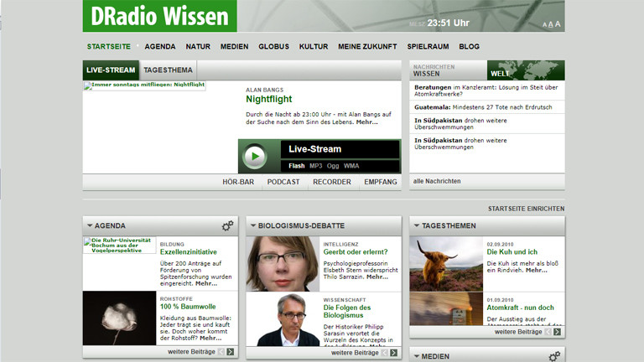Click Ruhr-Universität Bochum broken image
The image size is (644, 362).
(120, 246)
